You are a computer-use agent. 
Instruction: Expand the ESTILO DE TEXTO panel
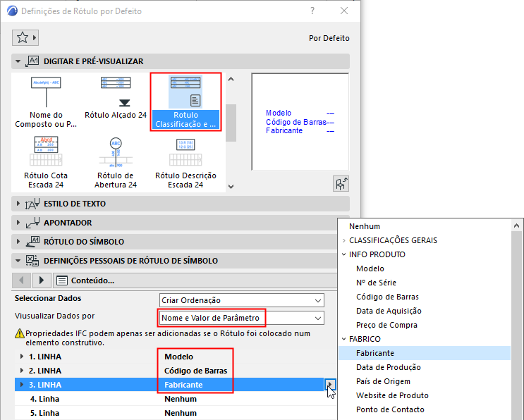pos(18,204)
